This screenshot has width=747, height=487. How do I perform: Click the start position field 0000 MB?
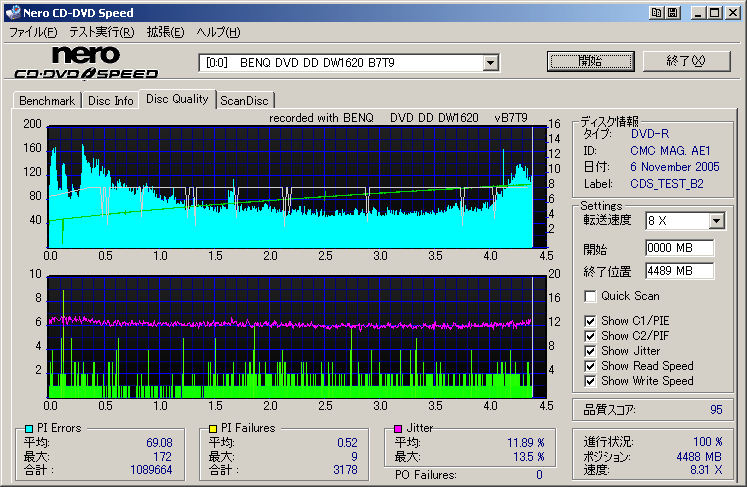[x=679, y=248]
